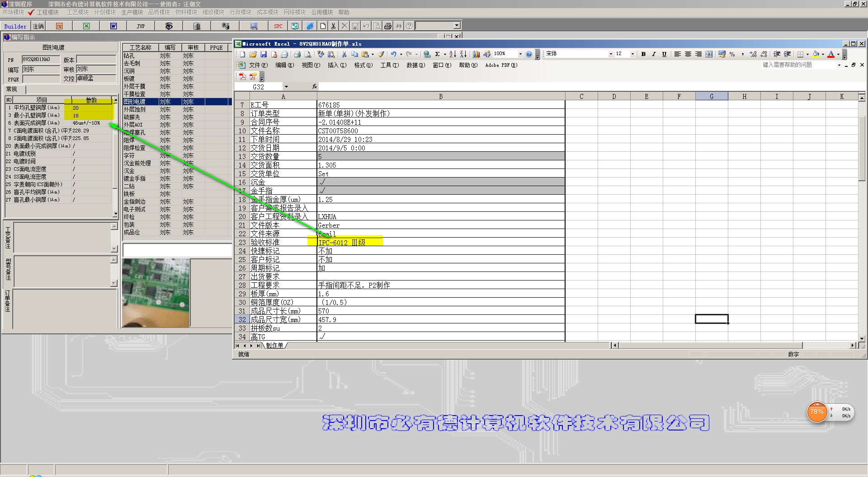Click the Spelling check icon in Excel
Viewport: 868px width, 477px height.
(x=321, y=54)
